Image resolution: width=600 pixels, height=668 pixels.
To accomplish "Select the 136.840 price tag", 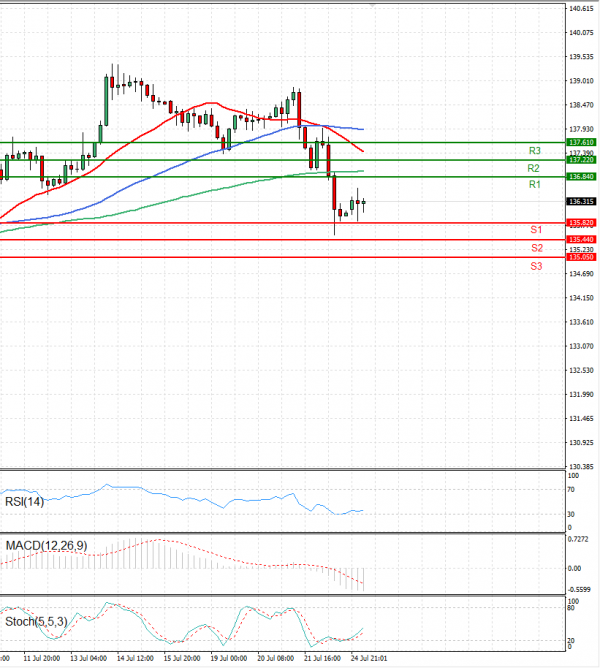I will (x=581, y=176).
